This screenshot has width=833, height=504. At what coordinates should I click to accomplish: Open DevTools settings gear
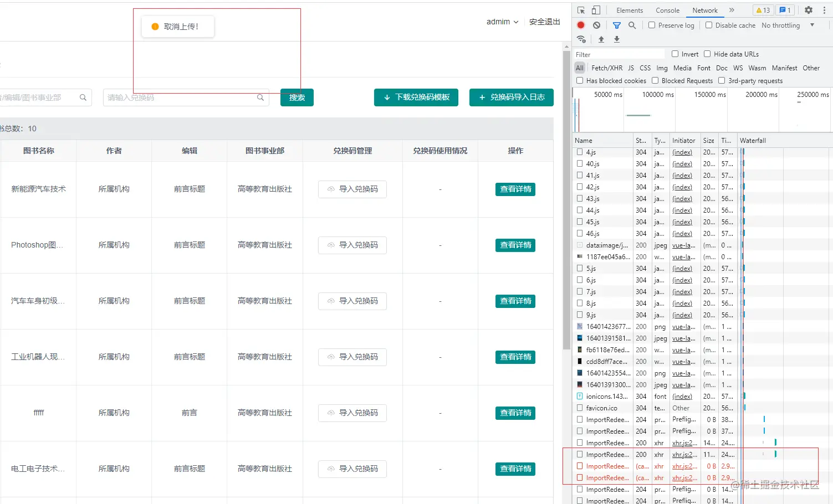click(x=809, y=11)
